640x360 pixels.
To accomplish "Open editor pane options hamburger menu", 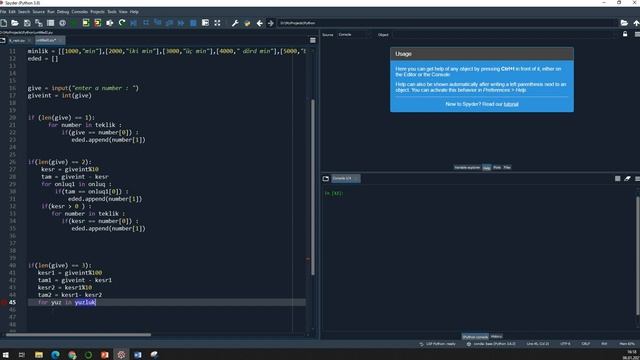I will pos(313,40).
